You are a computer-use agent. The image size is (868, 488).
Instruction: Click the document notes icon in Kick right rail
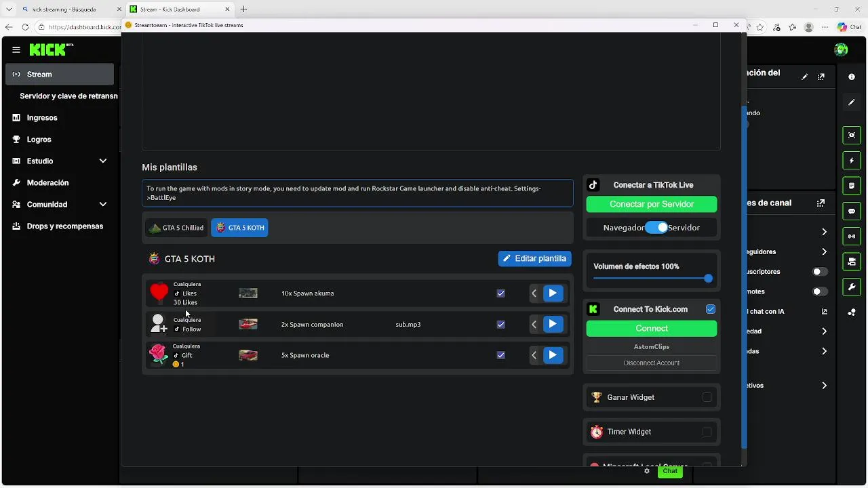[x=852, y=186]
